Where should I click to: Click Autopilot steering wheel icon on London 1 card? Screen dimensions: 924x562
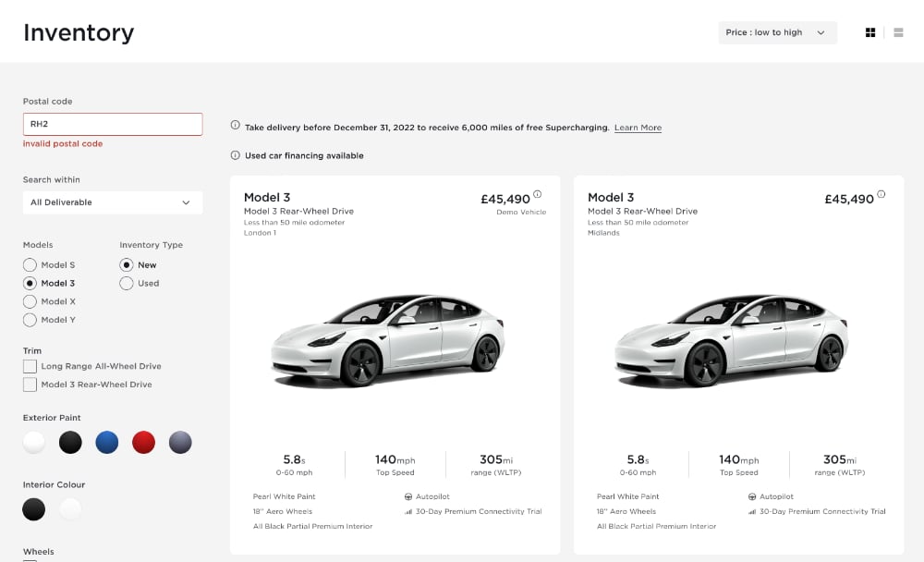[408, 496]
